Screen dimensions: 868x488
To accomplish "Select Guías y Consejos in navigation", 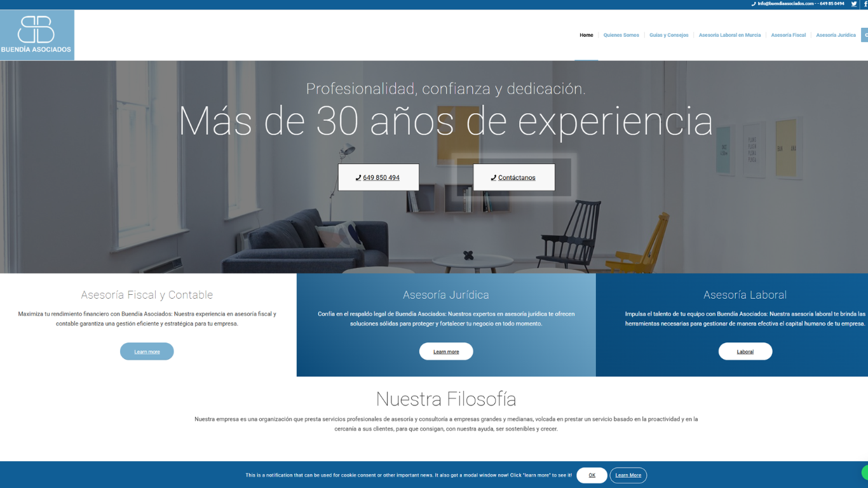I will (x=668, y=35).
